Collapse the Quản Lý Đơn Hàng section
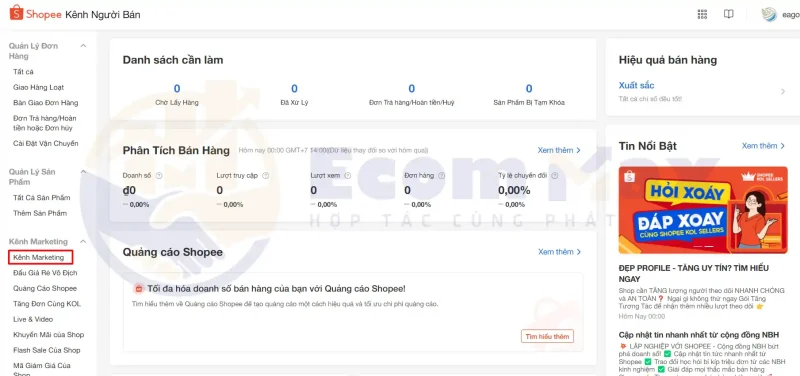Image resolution: width=800 pixels, height=376 pixels. (x=83, y=46)
